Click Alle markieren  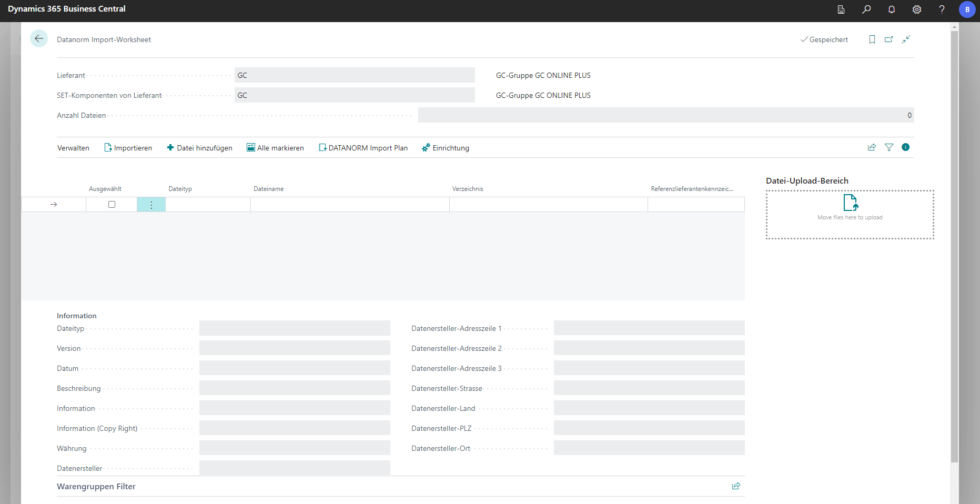tap(275, 148)
